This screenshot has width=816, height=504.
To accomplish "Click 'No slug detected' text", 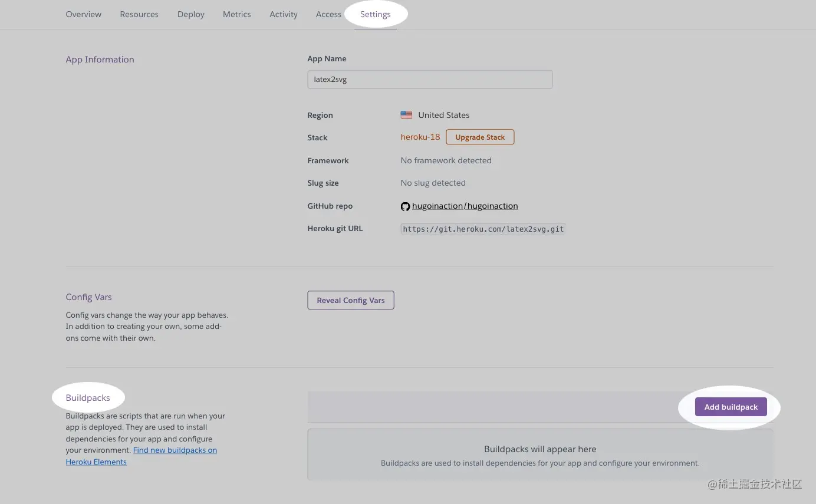I will coord(433,183).
